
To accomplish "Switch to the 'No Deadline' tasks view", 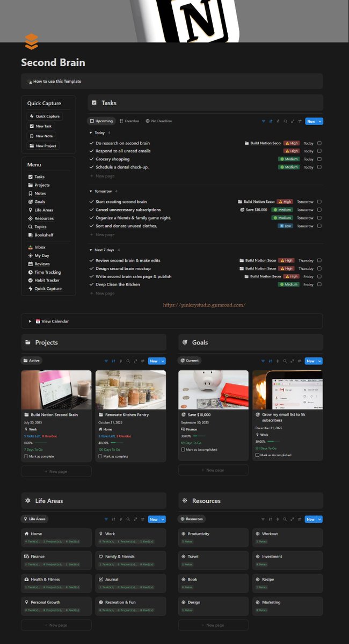I will pos(159,121).
